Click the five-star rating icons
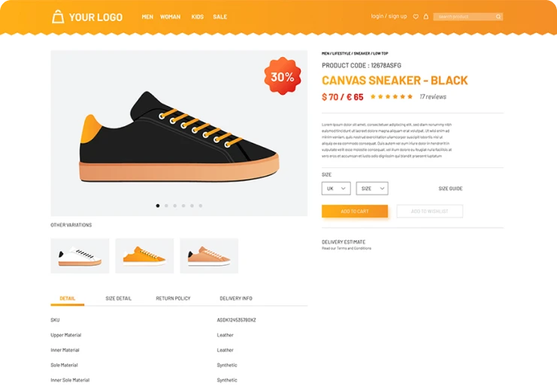557x392 pixels. tap(392, 96)
